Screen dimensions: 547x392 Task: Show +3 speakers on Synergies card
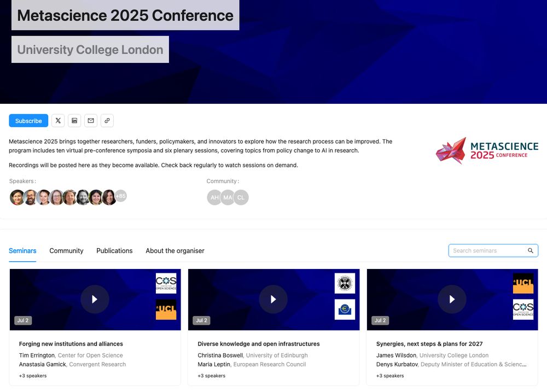(390, 376)
